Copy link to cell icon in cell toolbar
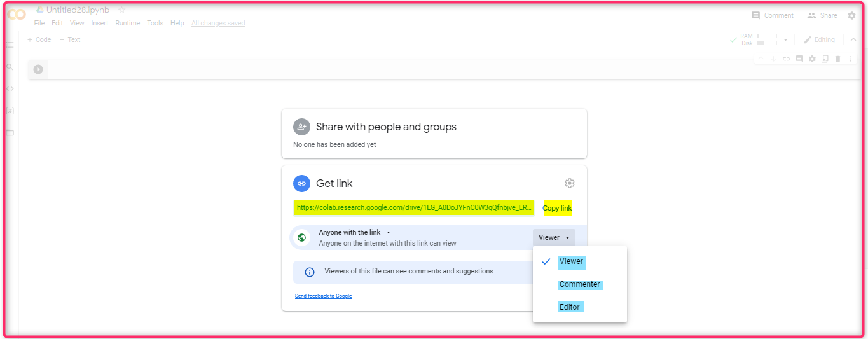 (786, 59)
